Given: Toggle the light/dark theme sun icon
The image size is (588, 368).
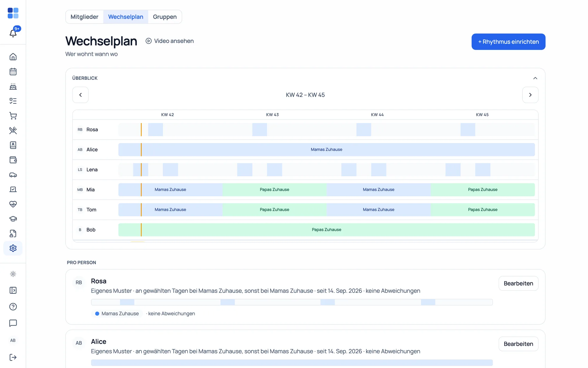Looking at the screenshot, I should point(13,274).
